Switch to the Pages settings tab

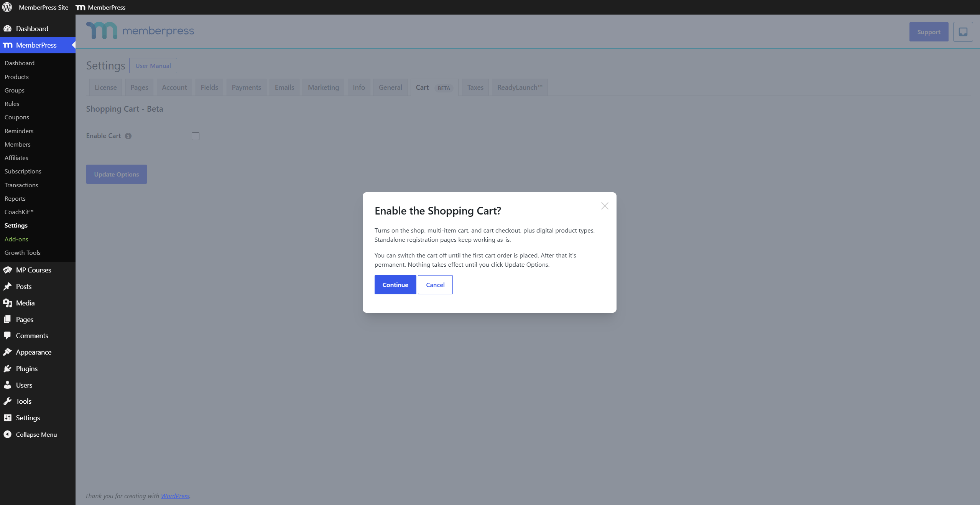pos(139,87)
